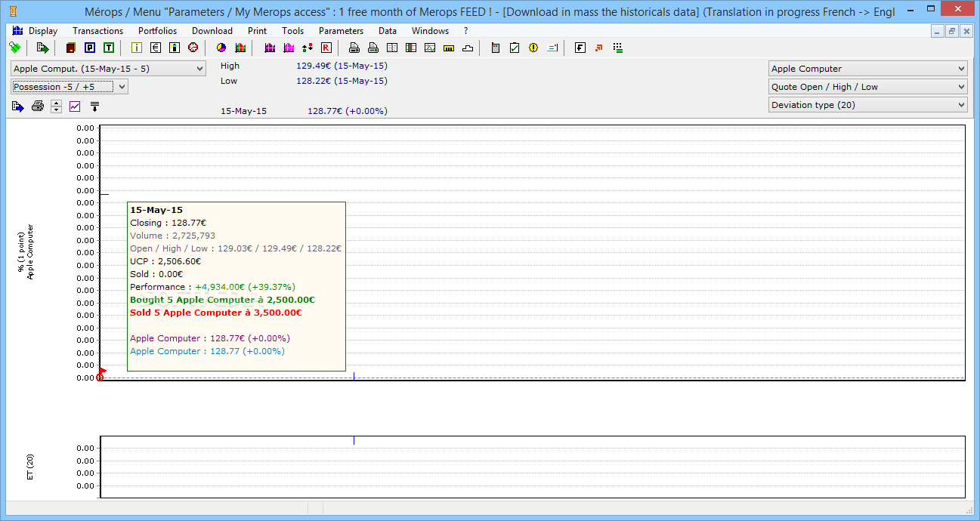The width and height of the screenshot is (980, 521).
Task: Click the red letter R toolbar icon
Action: click(326, 48)
